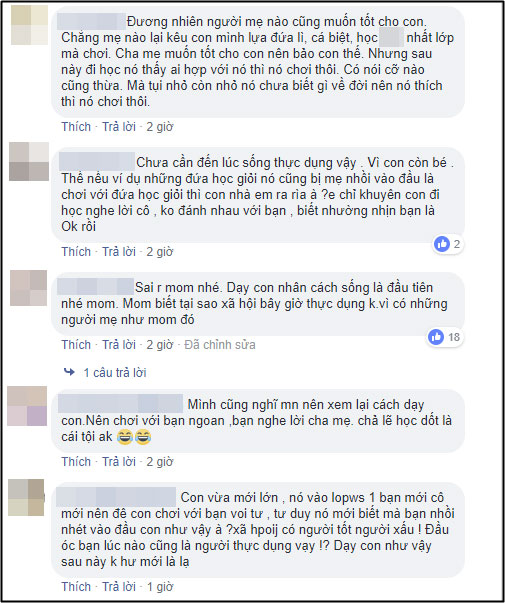The image size is (505, 603).
Task: Like the 'Chưa cần đến lúc sống thực dụng' comment
Action: [x=76, y=252]
